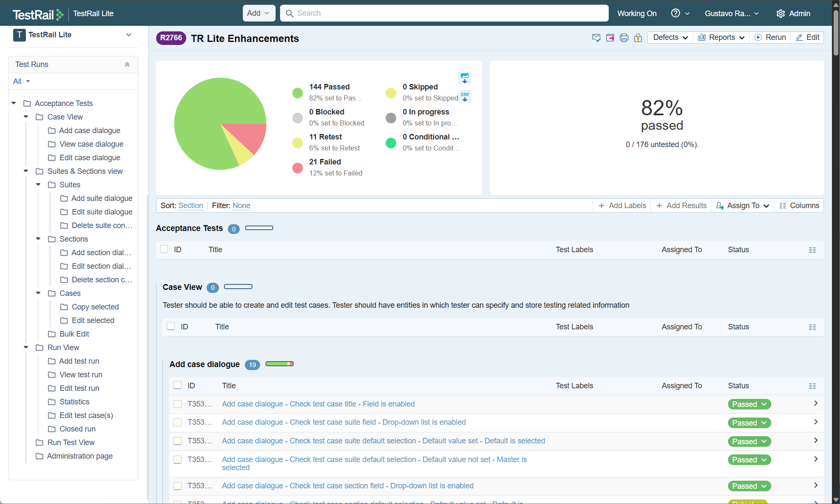Viewport: 840px width, 504px height.
Task: Collapse the Test Runs panel double-chevron
Action: pos(127,64)
